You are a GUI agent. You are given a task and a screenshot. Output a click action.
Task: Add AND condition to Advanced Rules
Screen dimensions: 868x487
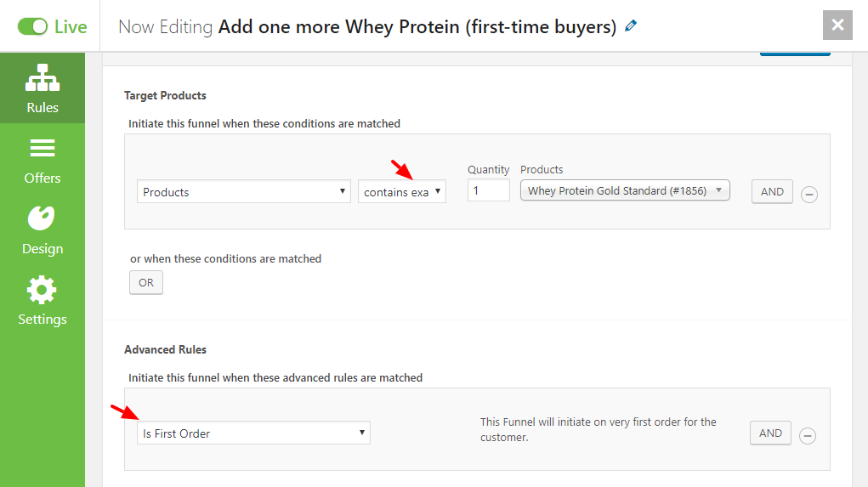[770, 433]
